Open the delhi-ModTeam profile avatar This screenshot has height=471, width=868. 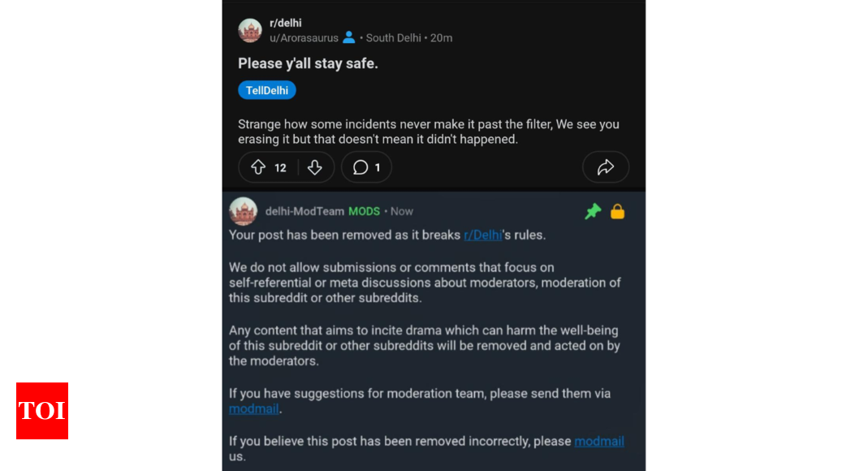(243, 211)
